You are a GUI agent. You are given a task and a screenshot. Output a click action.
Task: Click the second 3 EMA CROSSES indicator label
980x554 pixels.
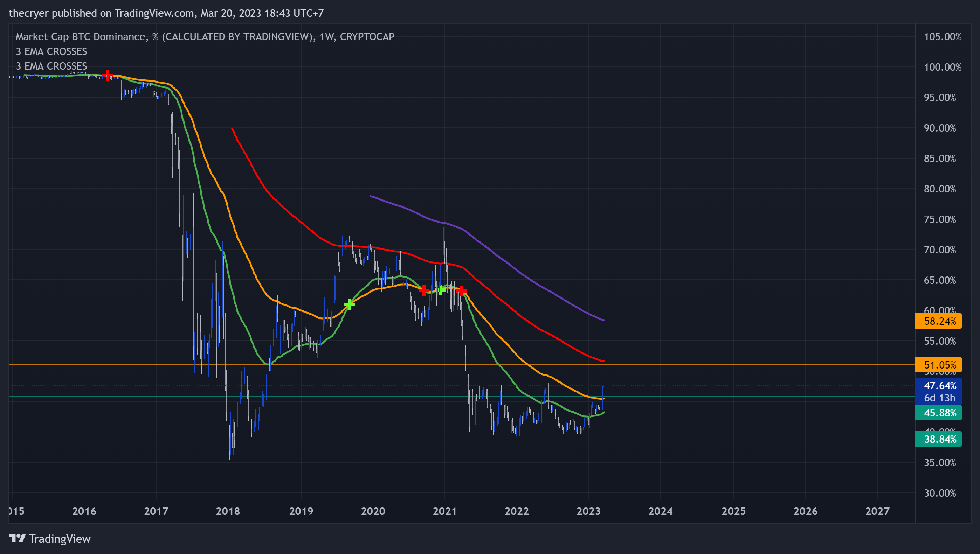pos(51,66)
